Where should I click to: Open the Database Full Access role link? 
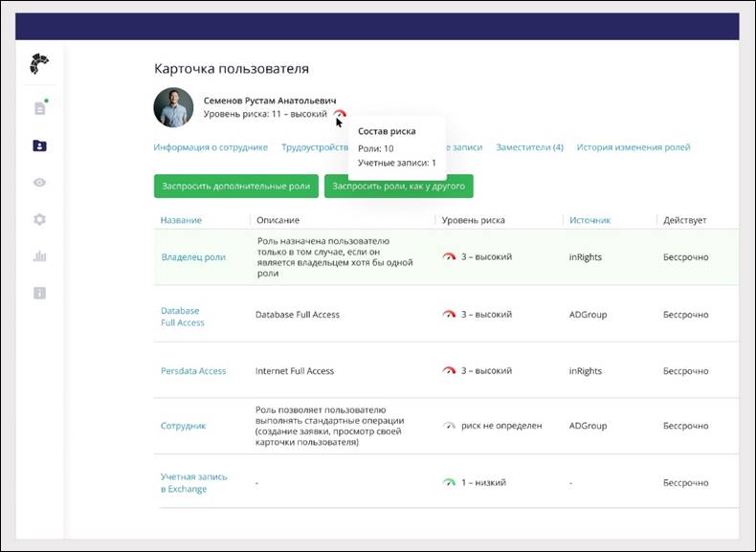pyautogui.click(x=182, y=317)
